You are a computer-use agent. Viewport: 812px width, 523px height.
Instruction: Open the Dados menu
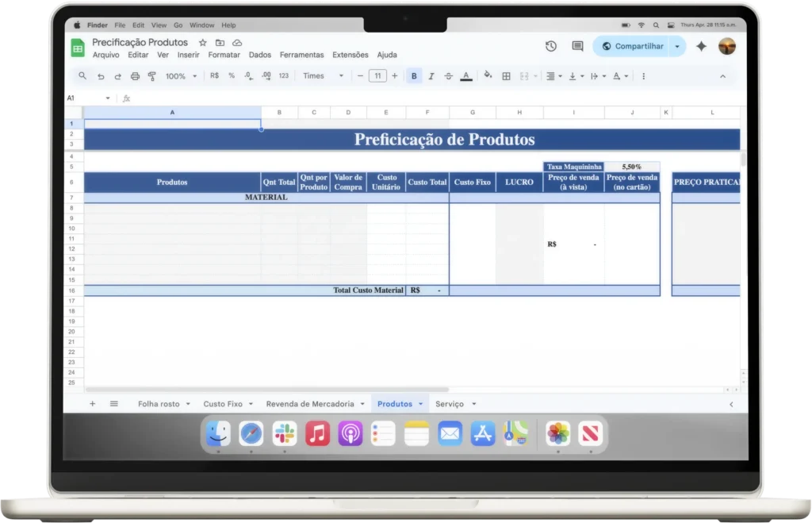click(259, 55)
